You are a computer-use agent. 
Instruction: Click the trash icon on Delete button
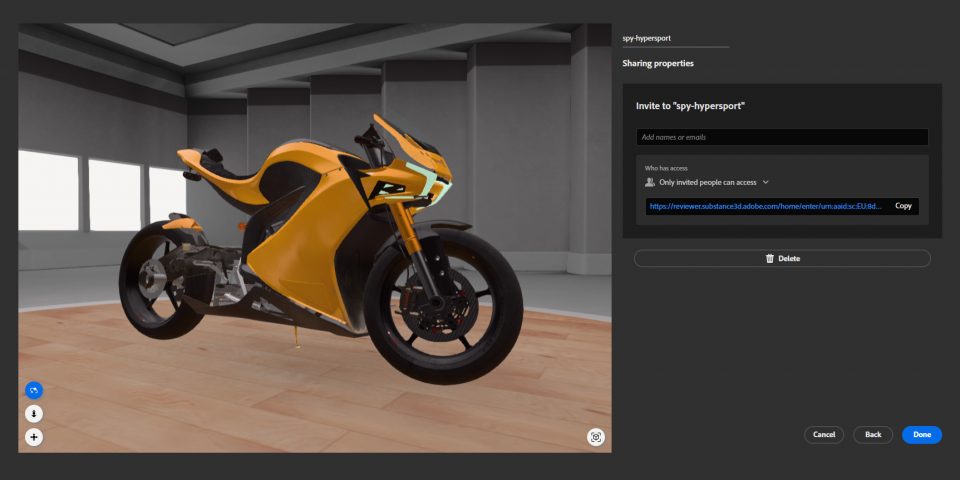click(769, 258)
